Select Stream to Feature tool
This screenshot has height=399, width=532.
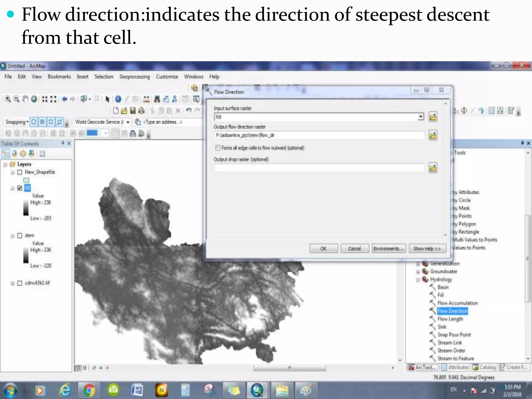[x=456, y=358]
